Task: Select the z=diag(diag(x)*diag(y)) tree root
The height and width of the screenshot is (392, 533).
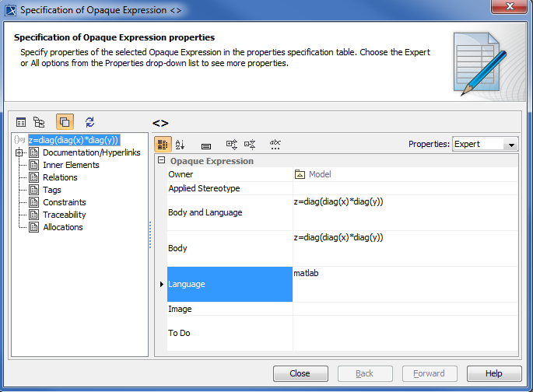Action: pyautogui.click(x=74, y=140)
